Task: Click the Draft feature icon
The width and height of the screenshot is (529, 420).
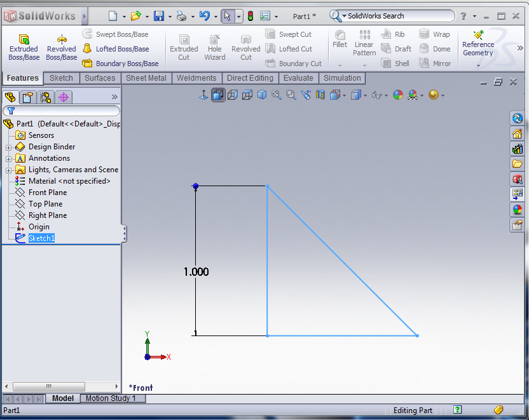Action: point(395,48)
